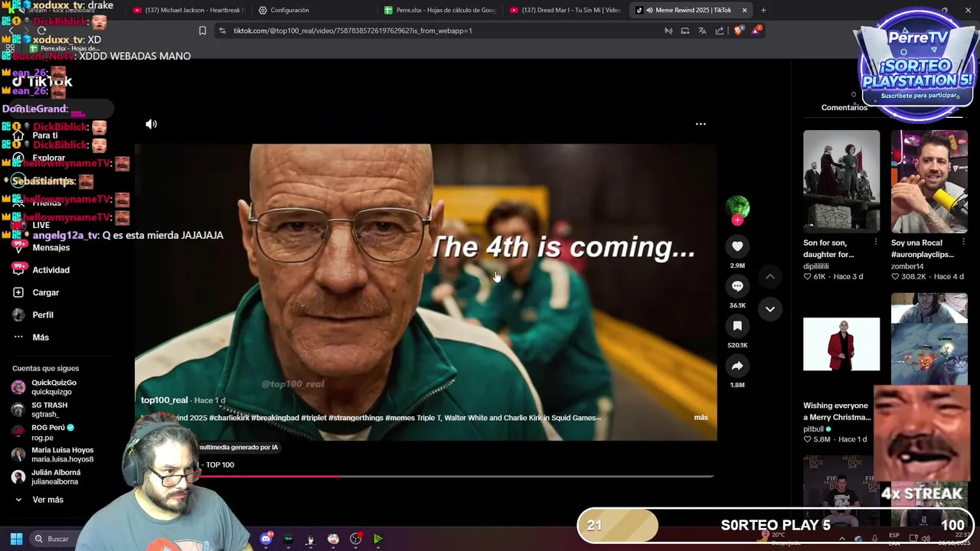Click the Cargar plus-square icon
980x551 pixels.
[x=18, y=292]
